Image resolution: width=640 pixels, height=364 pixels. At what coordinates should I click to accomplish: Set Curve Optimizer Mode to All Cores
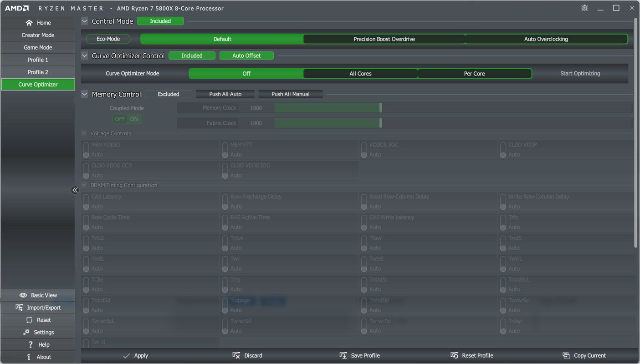click(x=360, y=73)
